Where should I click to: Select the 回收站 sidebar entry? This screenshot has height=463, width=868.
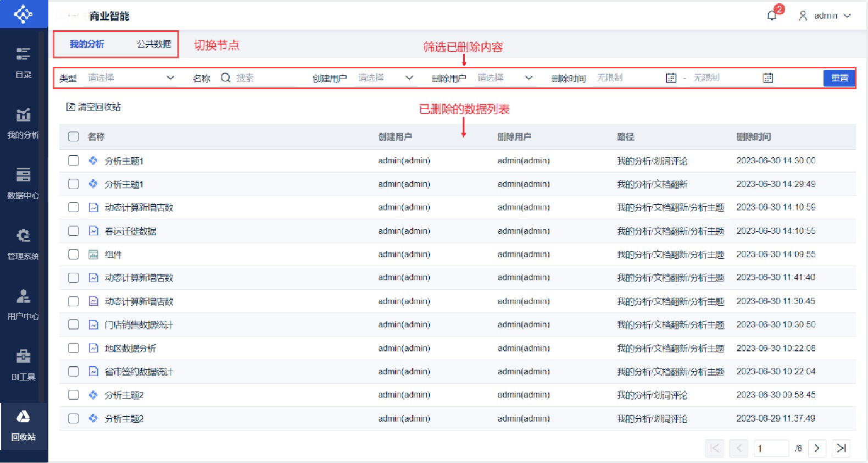click(x=23, y=426)
